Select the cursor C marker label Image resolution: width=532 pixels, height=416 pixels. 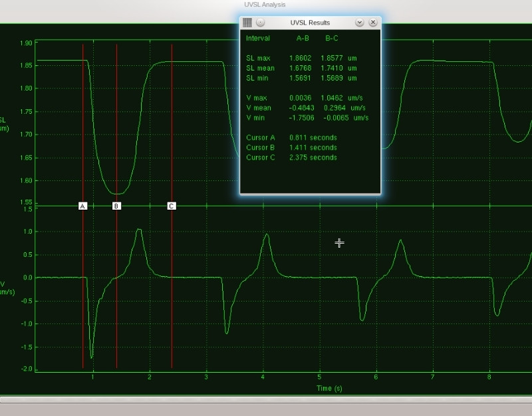[x=172, y=206]
